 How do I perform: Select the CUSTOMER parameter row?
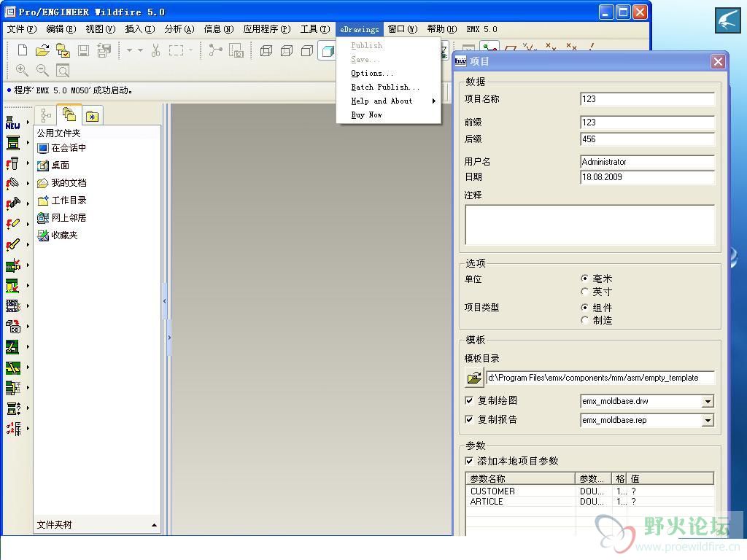pyautogui.click(x=589, y=491)
